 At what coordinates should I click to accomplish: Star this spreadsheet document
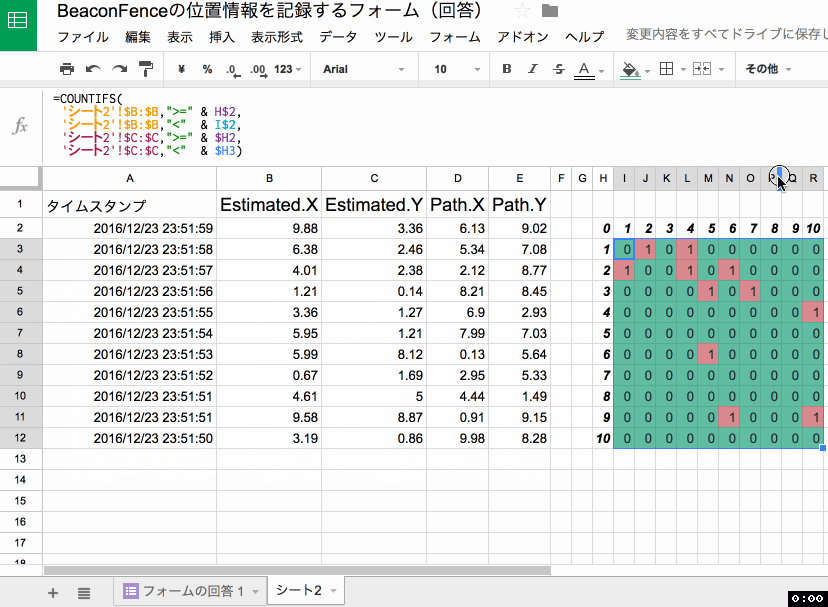point(522,11)
